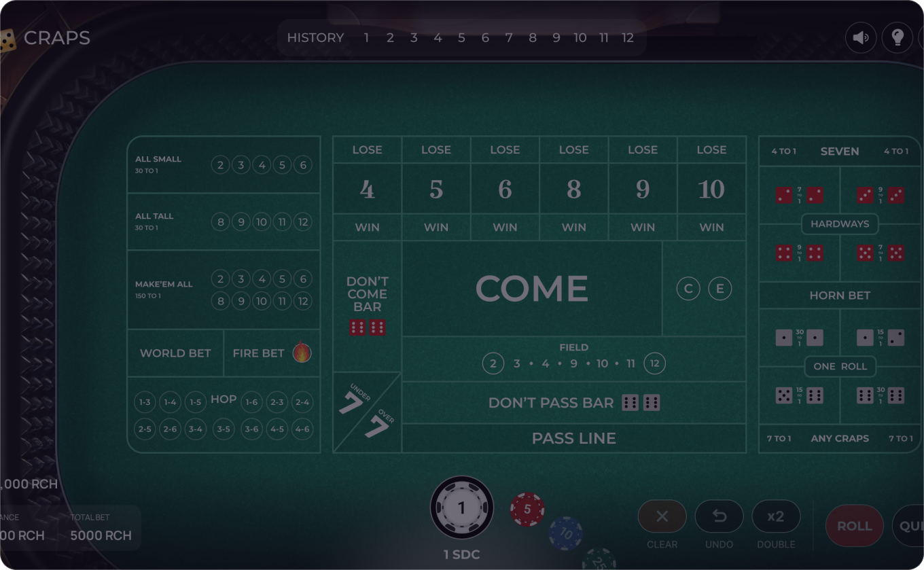Screen dimensions: 924x570
Task: Bet on five-six dice 15 to 1
Action: pos(799,395)
